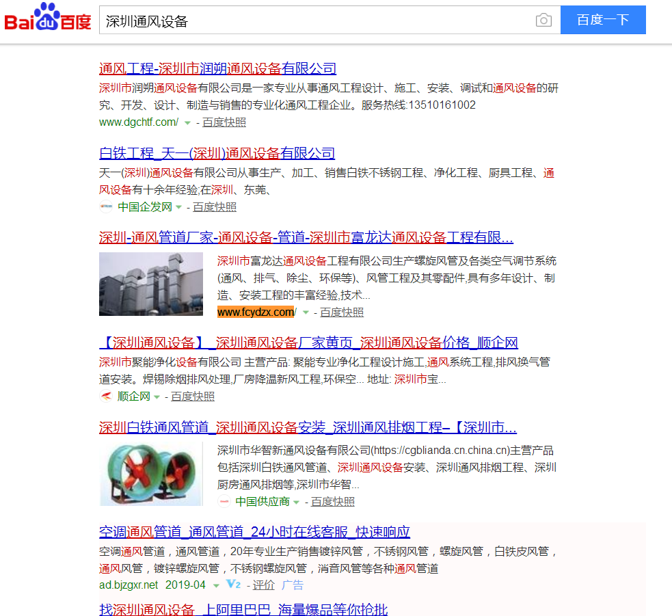The width and height of the screenshot is (672, 616).
Task: Click the 中国供应商 site favicon
Action: 224,502
